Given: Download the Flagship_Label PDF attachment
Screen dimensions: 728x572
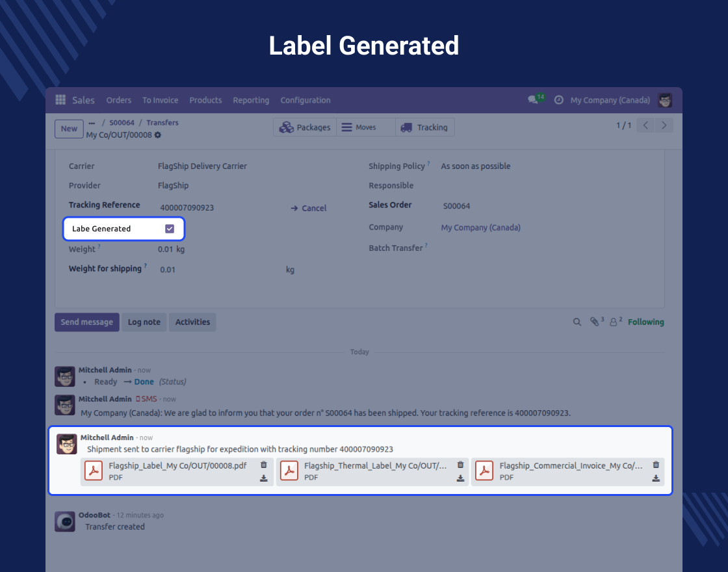Looking at the screenshot, I should 264,478.
